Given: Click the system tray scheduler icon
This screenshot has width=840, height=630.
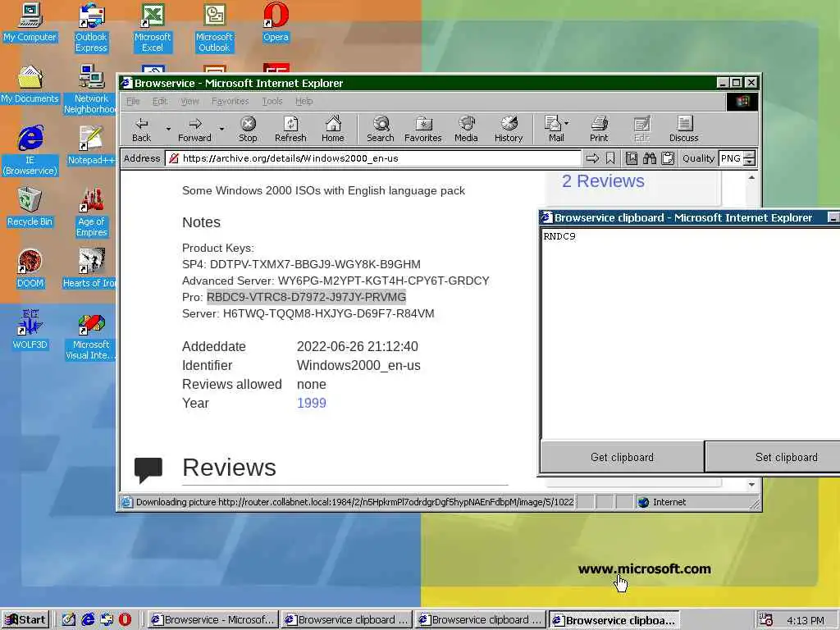Looking at the screenshot, I should click(766, 620).
